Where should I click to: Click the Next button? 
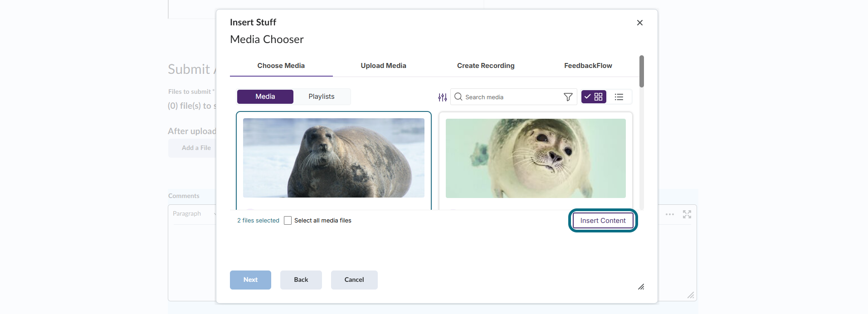coord(250,280)
